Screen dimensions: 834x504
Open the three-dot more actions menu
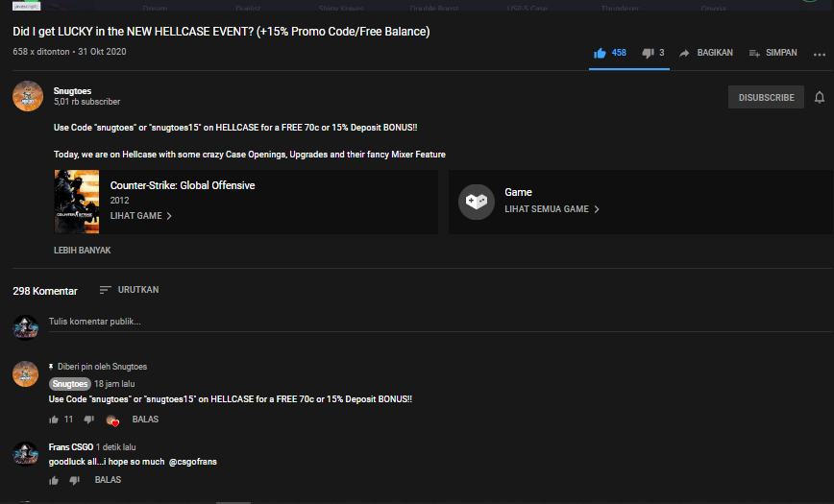tap(819, 54)
